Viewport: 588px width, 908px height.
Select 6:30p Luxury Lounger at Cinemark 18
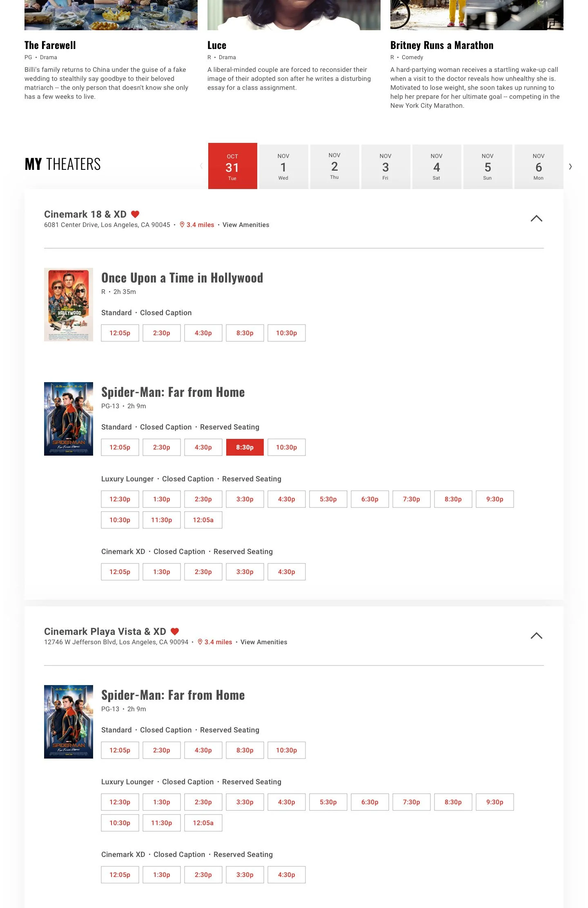pos(370,499)
